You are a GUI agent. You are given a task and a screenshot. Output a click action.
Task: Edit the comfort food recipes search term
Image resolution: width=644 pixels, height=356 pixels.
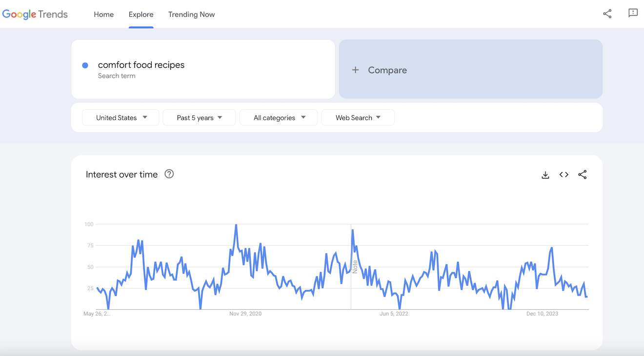pyautogui.click(x=141, y=65)
